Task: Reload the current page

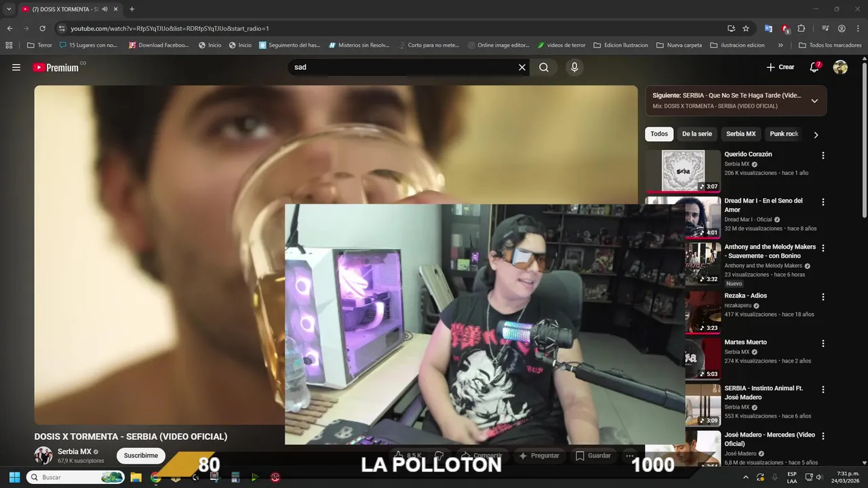Action: click(42, 28)
